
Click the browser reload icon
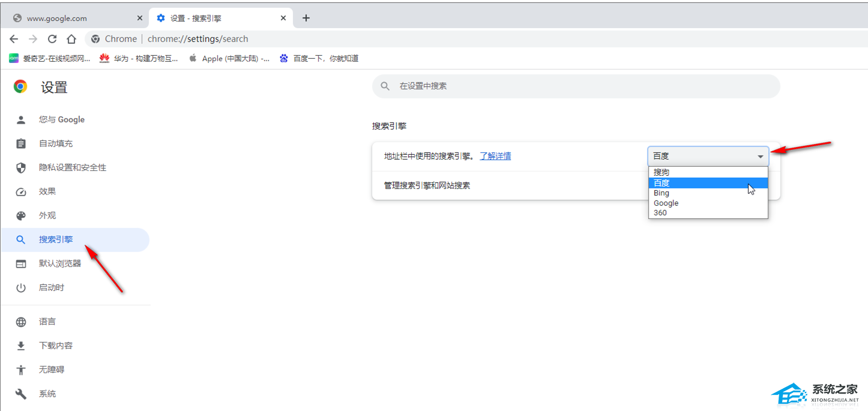(52, 39)
